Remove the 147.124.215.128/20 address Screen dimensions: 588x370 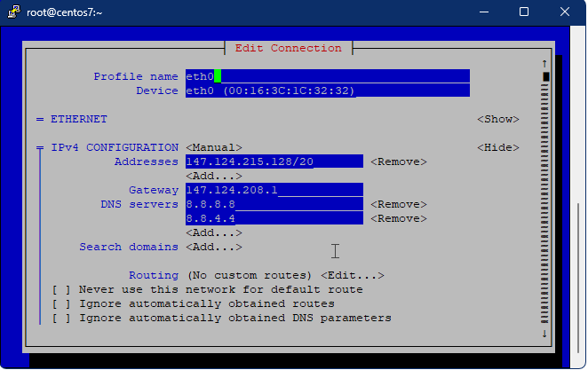pyautogui.click(x=398, y=161)
